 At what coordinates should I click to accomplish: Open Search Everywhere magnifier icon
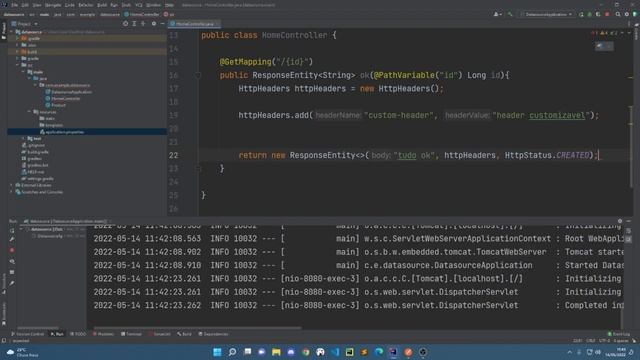pos(618,14)
